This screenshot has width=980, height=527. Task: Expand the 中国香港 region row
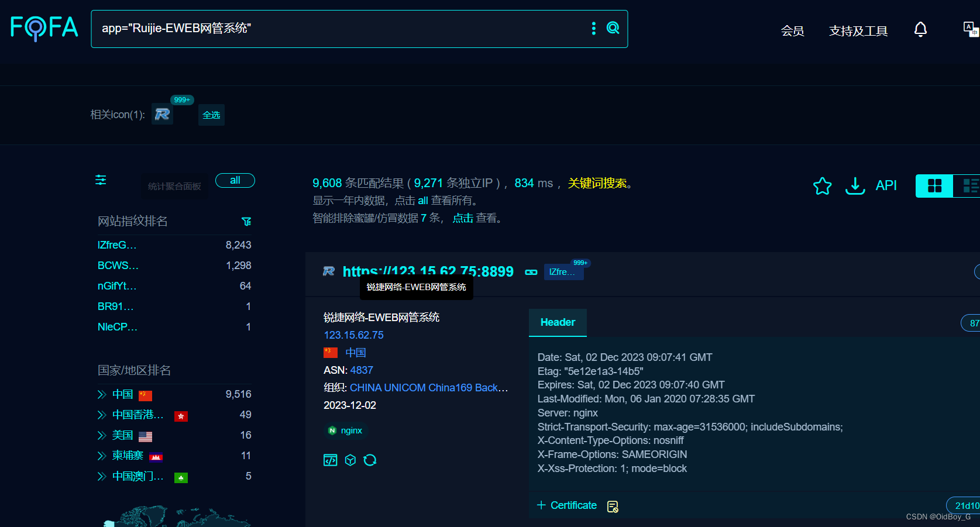pos(102,415)
